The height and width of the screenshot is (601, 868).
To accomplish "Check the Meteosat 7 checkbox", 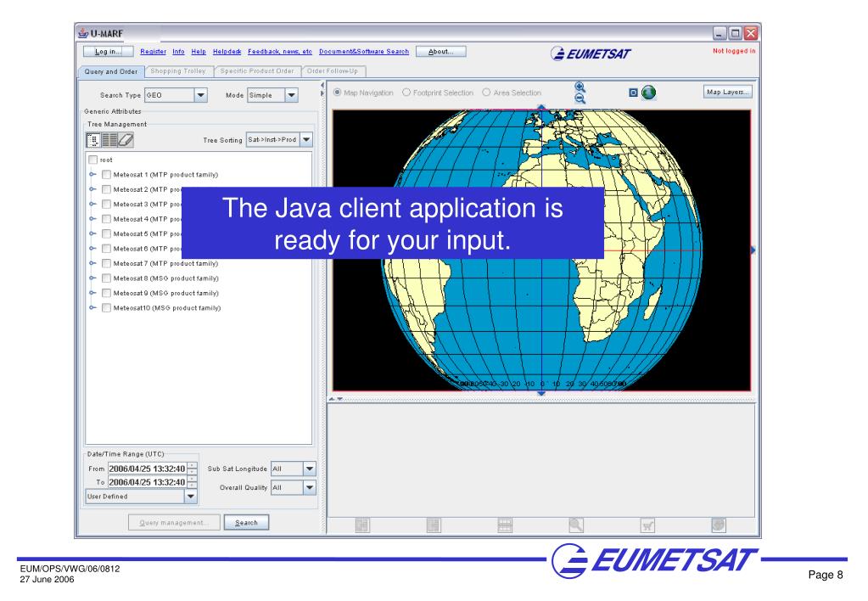I will (106, 264).
